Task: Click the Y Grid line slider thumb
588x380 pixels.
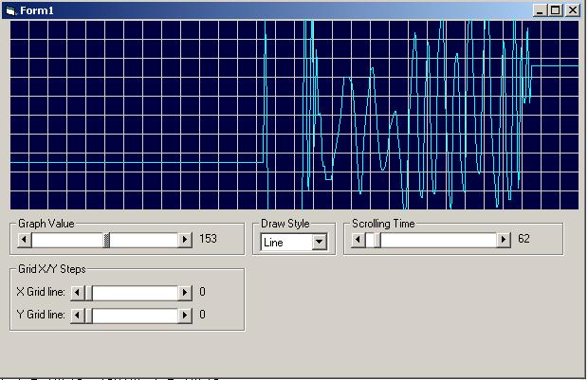Action: coord(88,316)
